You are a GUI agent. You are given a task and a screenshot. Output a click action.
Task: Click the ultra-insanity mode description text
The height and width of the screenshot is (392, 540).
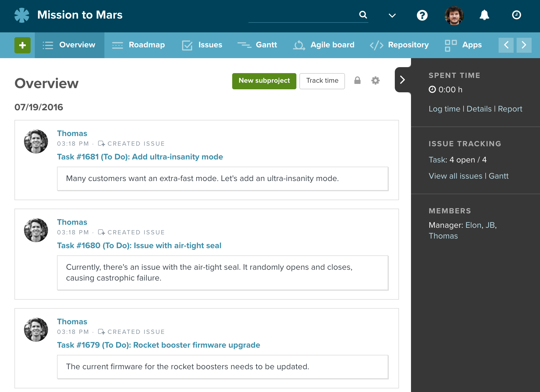(x=202, y=178)
